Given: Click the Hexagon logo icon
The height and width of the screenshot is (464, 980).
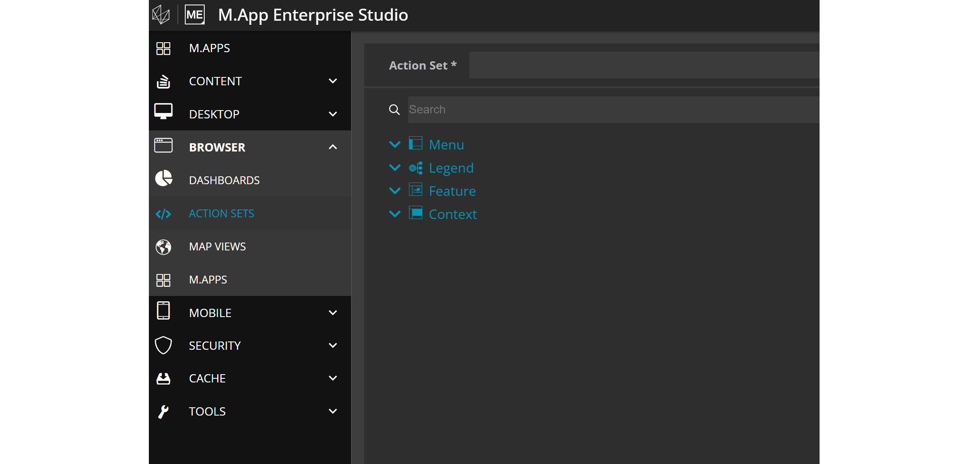Looking at the screenshot, I should (x=160, y=15).
